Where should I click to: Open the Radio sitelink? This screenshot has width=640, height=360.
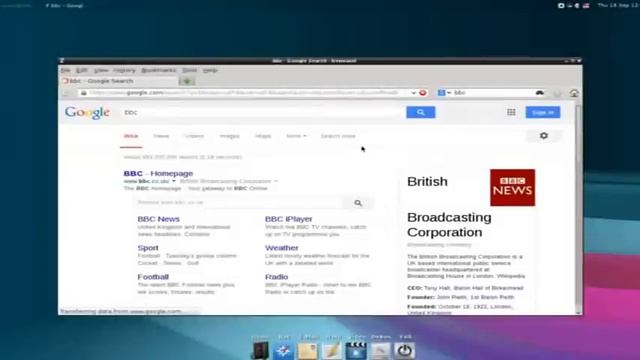[x=276, y=277]
